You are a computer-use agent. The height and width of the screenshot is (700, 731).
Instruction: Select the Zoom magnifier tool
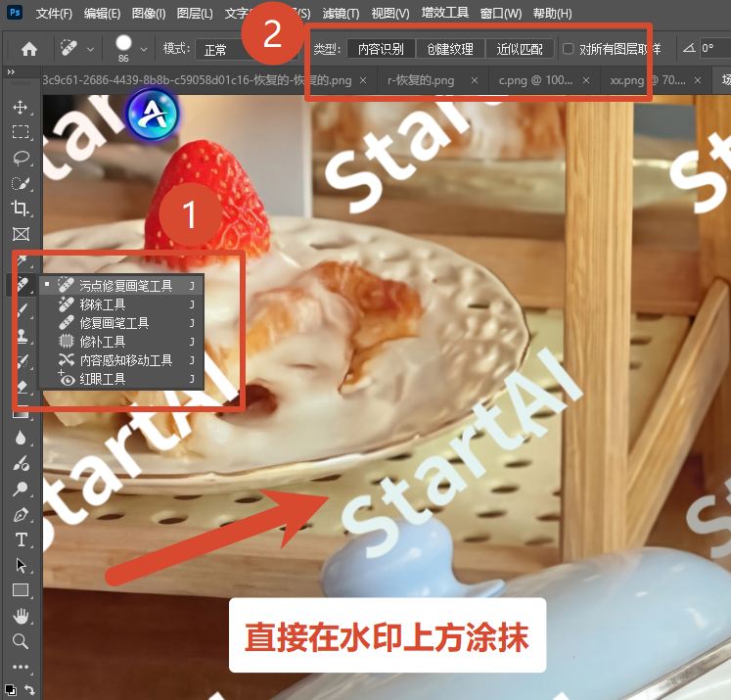pos(21,641)
